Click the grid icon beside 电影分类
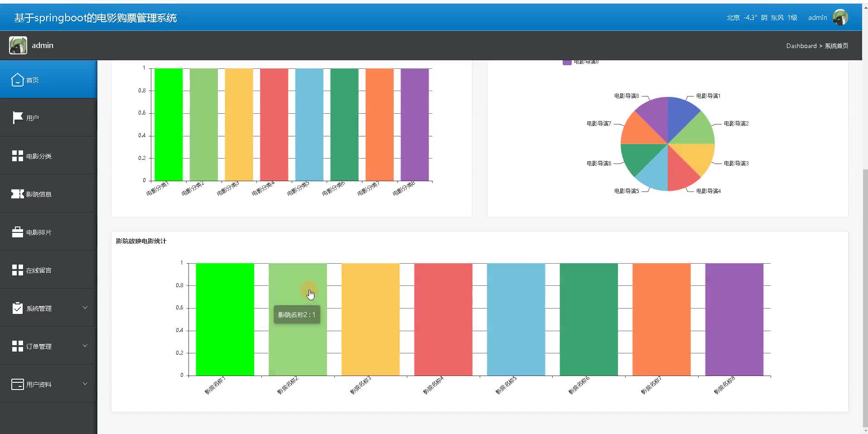 (x=17, y=156)
